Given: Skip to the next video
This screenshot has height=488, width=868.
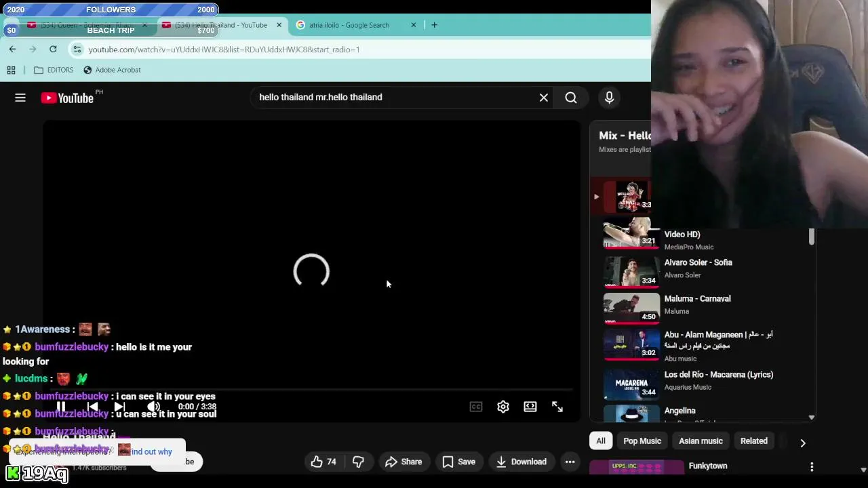Looking at the screenshot, I should pyautogui.click(x=119, y=407).
